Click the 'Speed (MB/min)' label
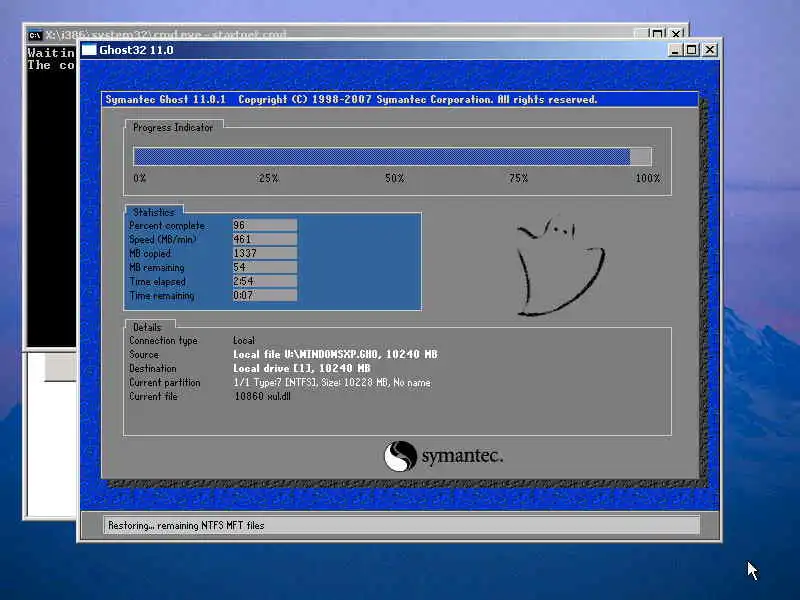 click(x=162, y=239)
